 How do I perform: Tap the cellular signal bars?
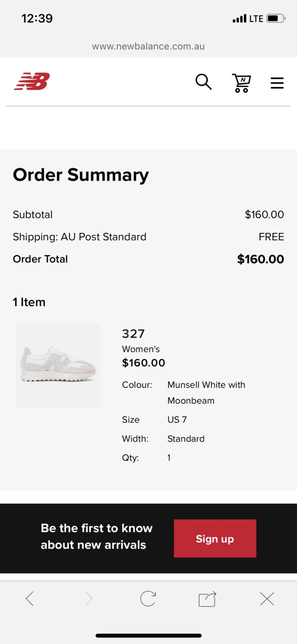click(x=239, y=18)
